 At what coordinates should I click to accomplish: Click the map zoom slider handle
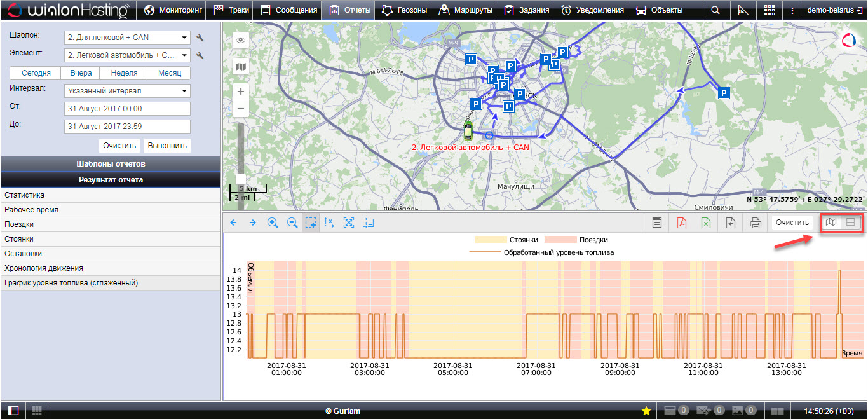(x=241, y=179)
